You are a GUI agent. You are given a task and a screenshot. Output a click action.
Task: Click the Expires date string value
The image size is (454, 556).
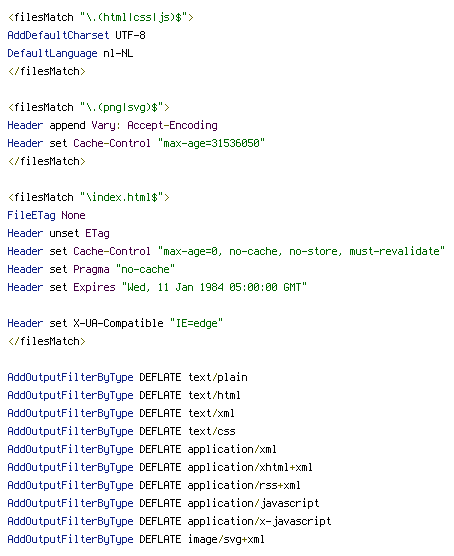(214, 287)
